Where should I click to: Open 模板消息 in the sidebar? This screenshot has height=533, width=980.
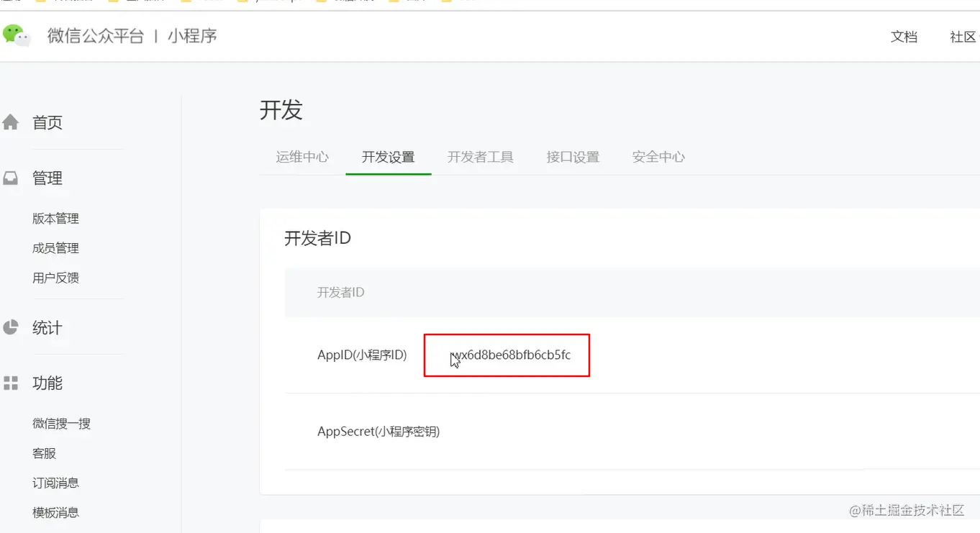(55, 512)
